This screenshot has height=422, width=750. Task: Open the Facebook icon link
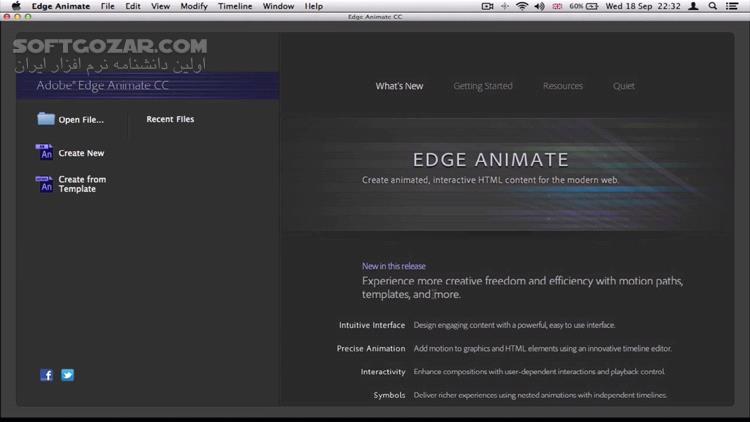[46, 375]
